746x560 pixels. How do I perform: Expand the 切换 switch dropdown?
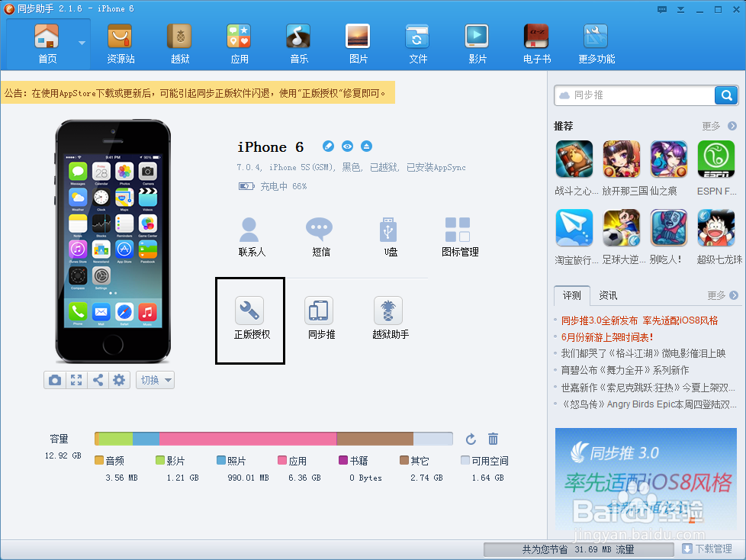pyautogui.click(x=155, y=380)
